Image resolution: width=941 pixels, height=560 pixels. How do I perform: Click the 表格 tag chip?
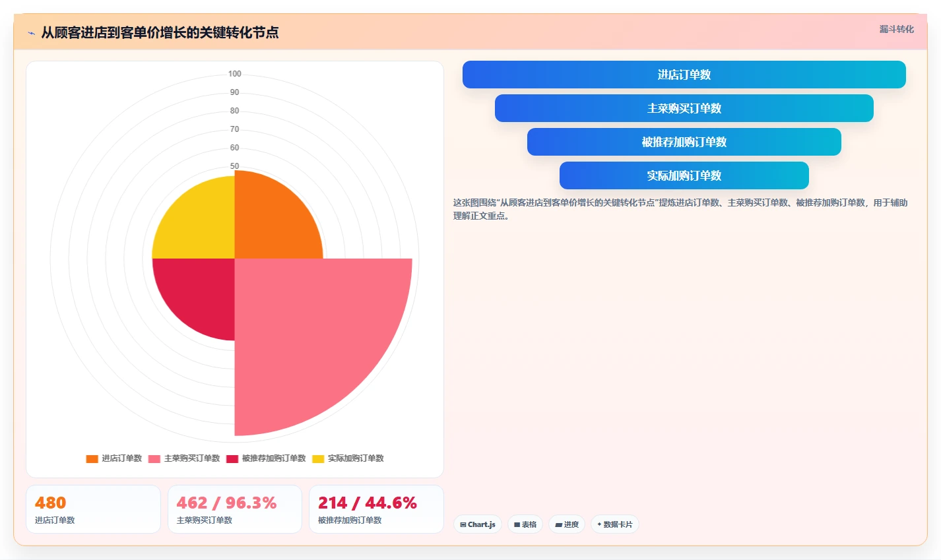coord(525,524)
